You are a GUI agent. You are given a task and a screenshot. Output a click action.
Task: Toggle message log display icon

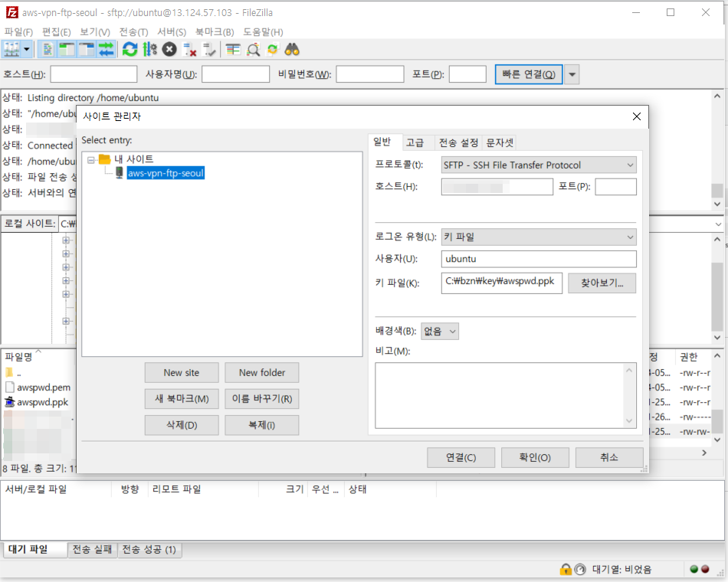click(x=48, y=49)
